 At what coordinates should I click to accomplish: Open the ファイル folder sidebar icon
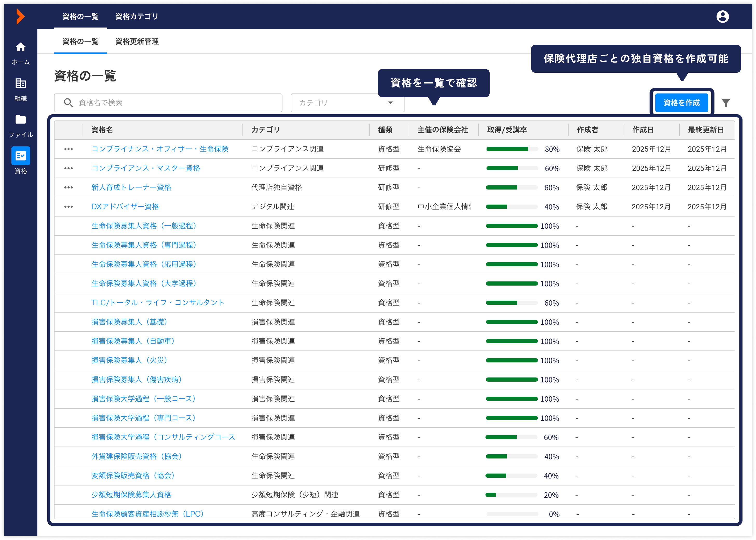coord(21,120)
